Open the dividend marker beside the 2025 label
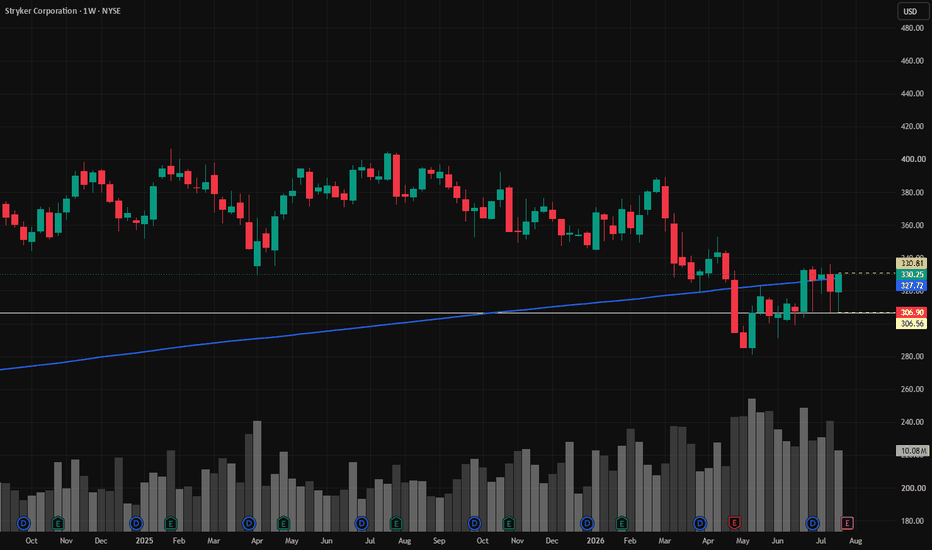Viewport: 932px width, 550px height. click(x=136, y=523)
